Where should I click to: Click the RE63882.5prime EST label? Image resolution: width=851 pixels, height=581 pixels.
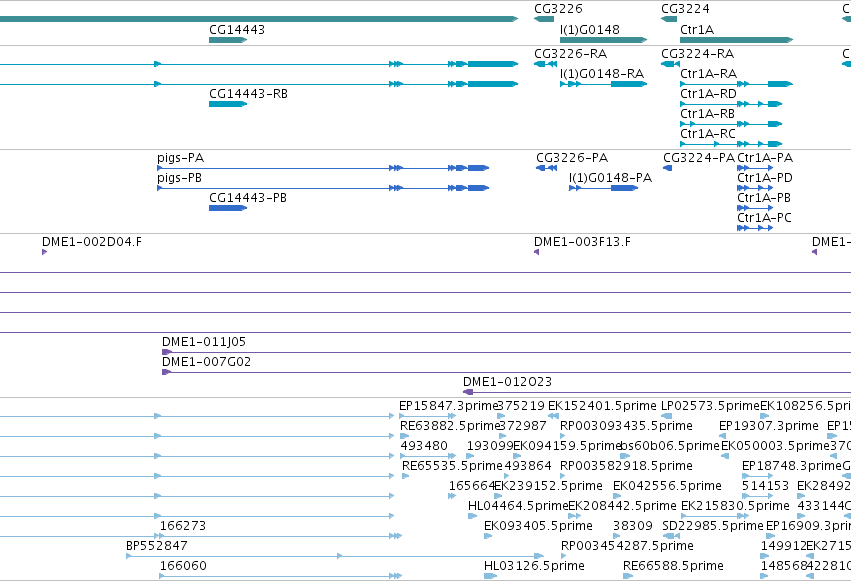tap(449, 426)
